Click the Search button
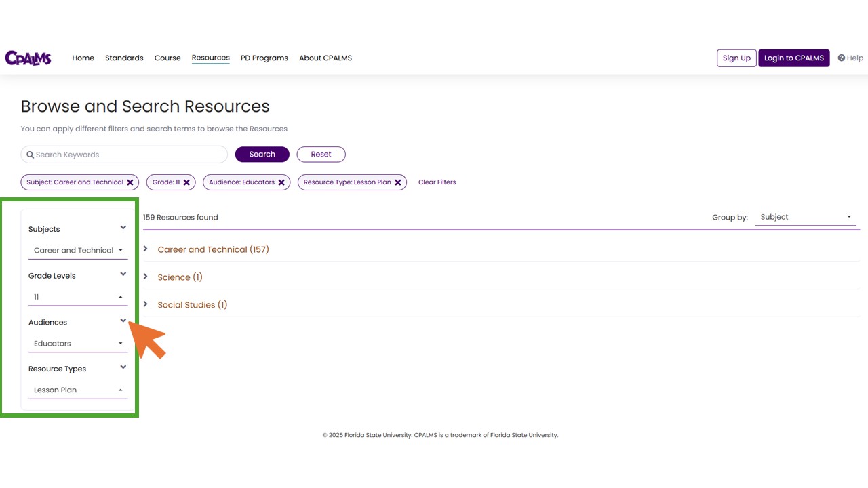 point(262,154)
